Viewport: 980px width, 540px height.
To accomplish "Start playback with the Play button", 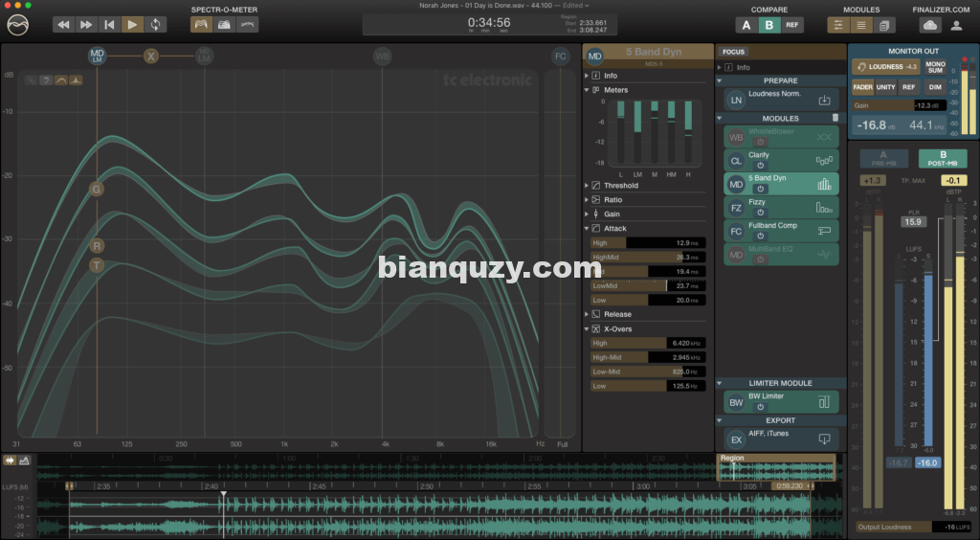I will [x=132, y=24].
